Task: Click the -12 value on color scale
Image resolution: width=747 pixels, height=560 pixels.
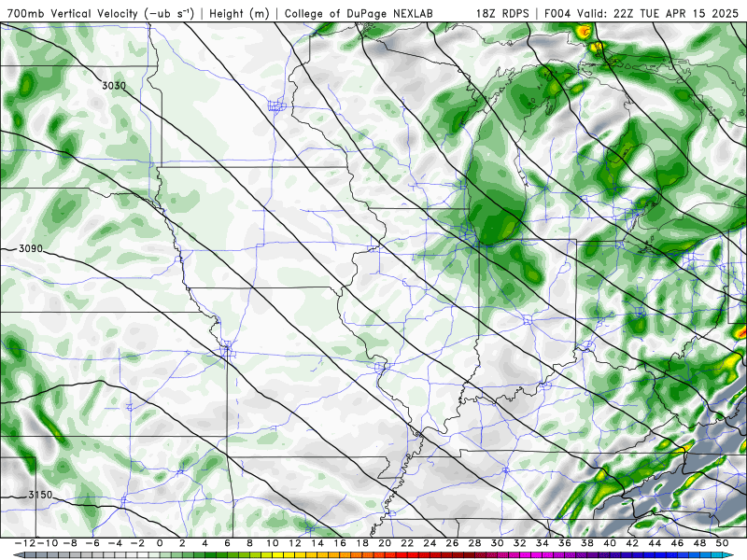Action: click(x=24, y=543)
